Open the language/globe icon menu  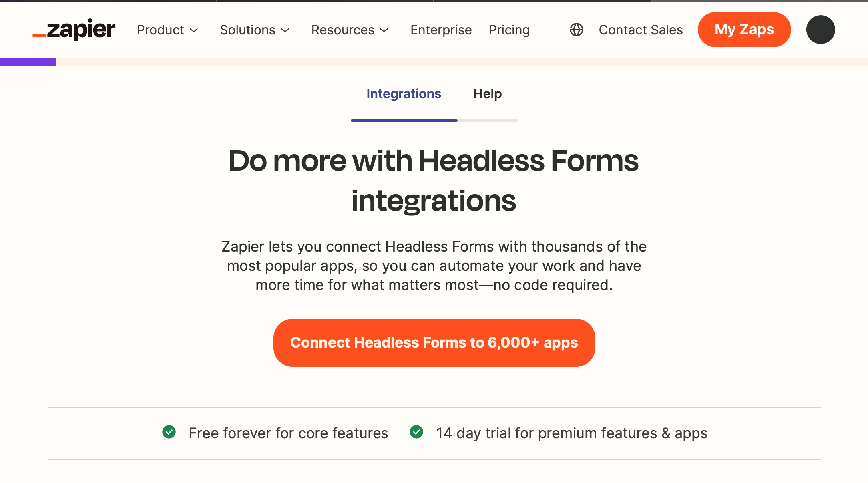click(x=576, y=30)
